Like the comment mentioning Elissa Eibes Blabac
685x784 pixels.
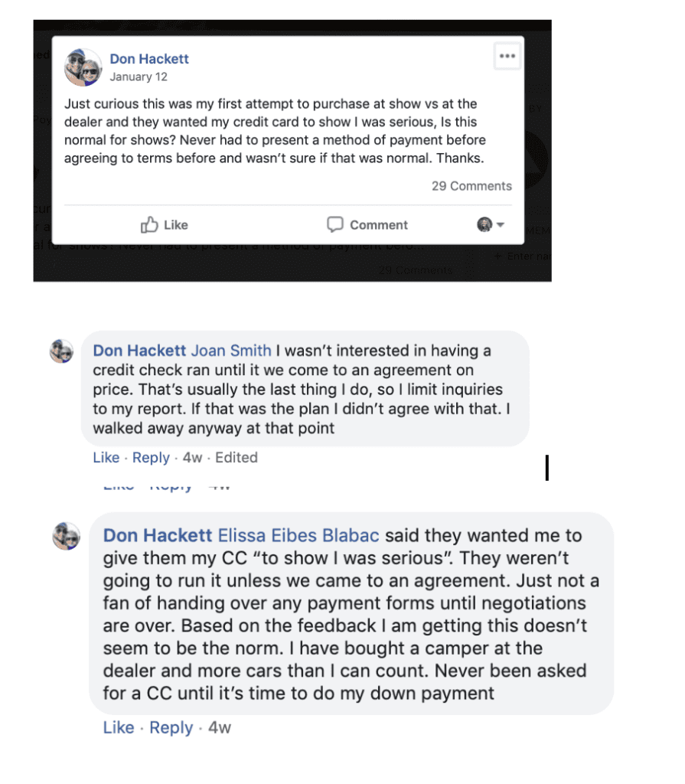(x=119, y=727)
